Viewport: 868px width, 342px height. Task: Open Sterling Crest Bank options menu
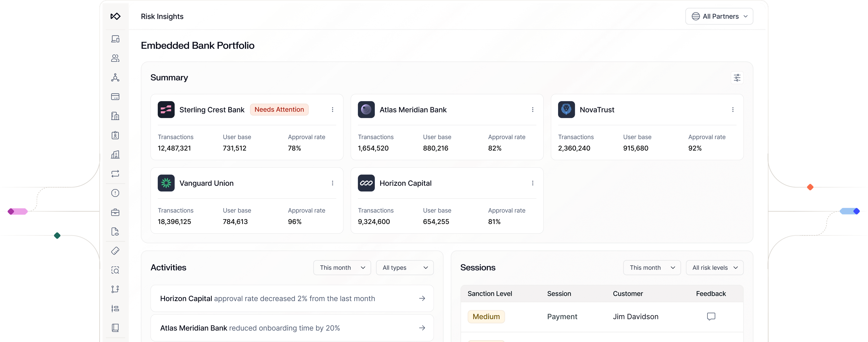pyautogui.click(x=333, y=110)
